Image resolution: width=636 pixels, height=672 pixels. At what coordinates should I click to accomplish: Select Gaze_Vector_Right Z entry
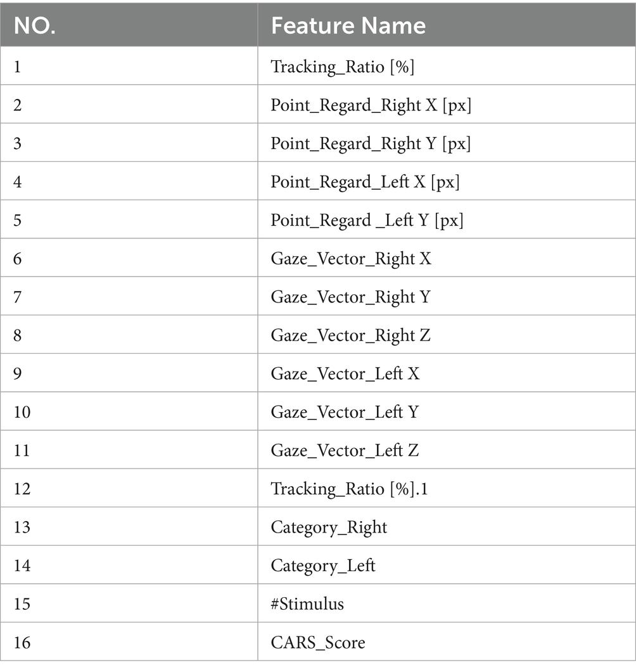[x=351, y=335]
